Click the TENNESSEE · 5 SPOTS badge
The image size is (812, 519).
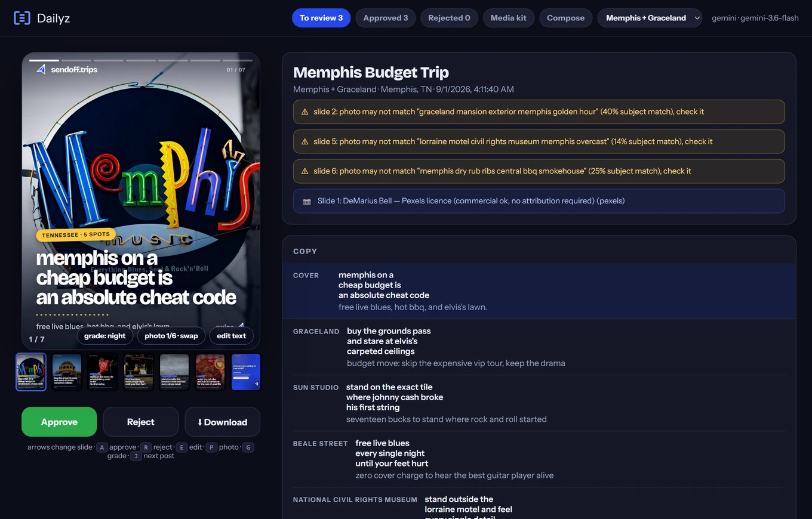[x=76, y=235]
